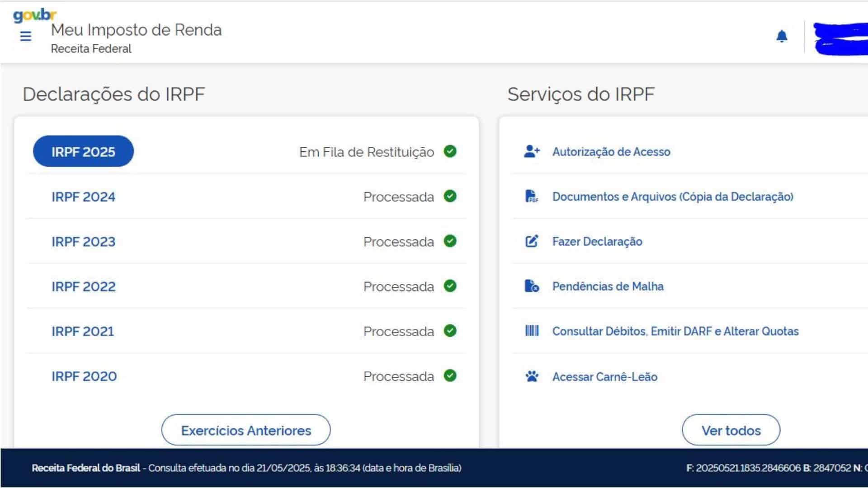Open Acessar Carnê-Leão service

[x=605, y=377]
